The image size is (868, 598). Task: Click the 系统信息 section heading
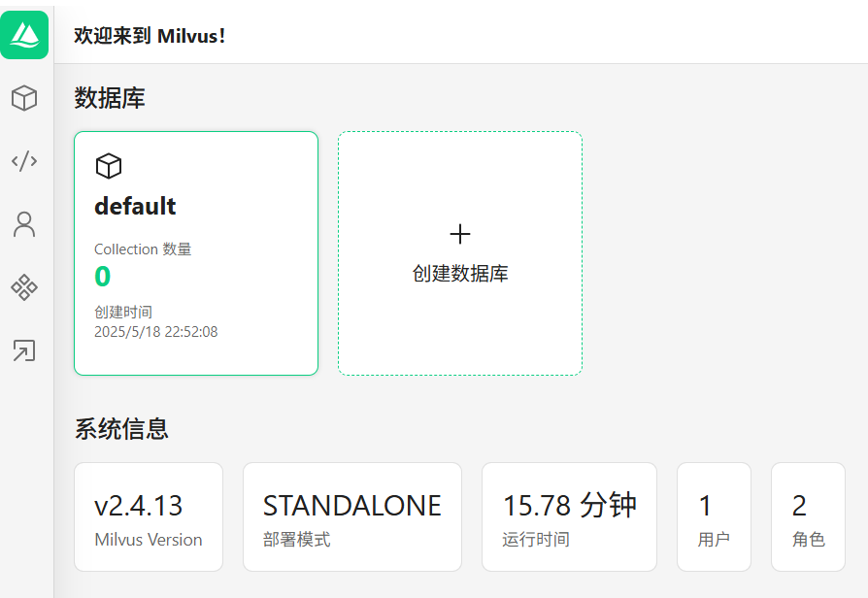click(121, 428)
